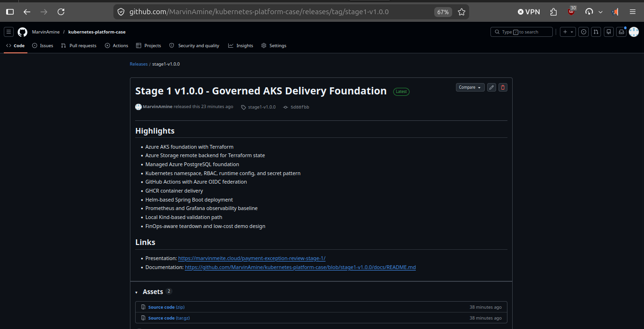Go to GitHub home via Octocat logo
The height and width of the screenshot is (329, 644).
(x=22, y=32)
